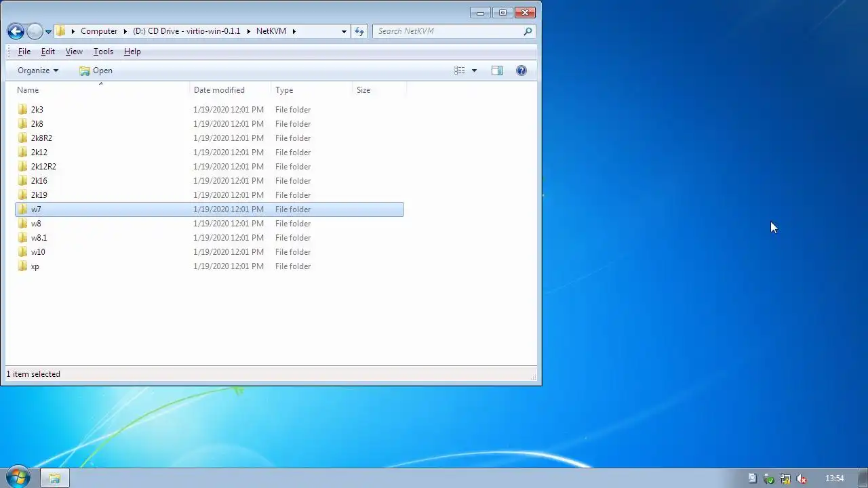Viewport: 868px width, 488px height.
Task: Click the xp row's File folder type
Action: [293, 266]
